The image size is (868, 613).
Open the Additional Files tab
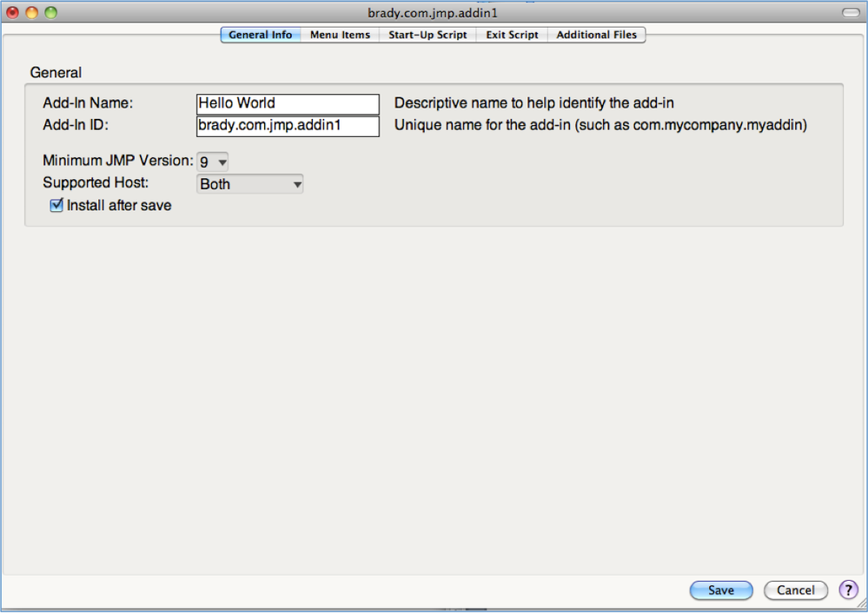point(596,35)
